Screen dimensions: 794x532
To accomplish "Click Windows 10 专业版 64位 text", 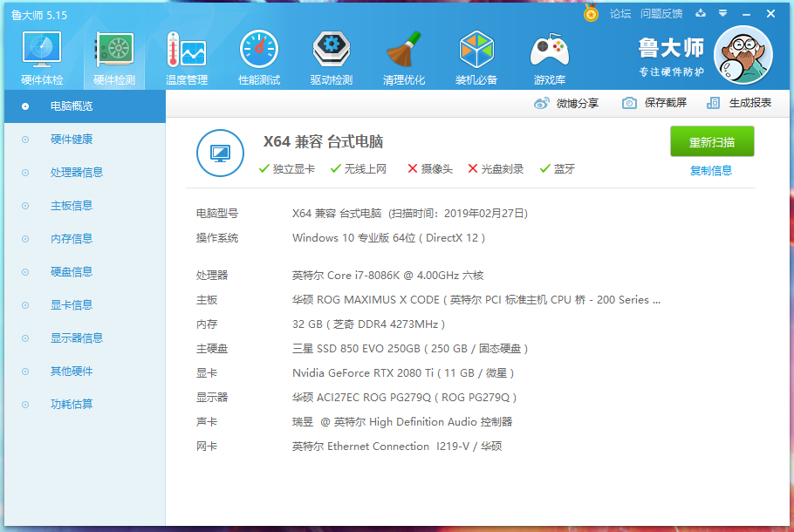I will click(388, 238).
